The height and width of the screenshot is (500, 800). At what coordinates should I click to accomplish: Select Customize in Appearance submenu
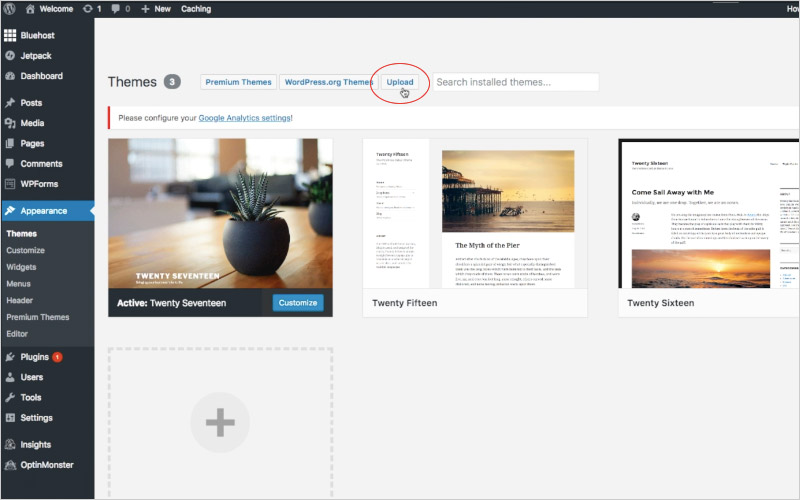pyautogui.click(x=26, y=251)
